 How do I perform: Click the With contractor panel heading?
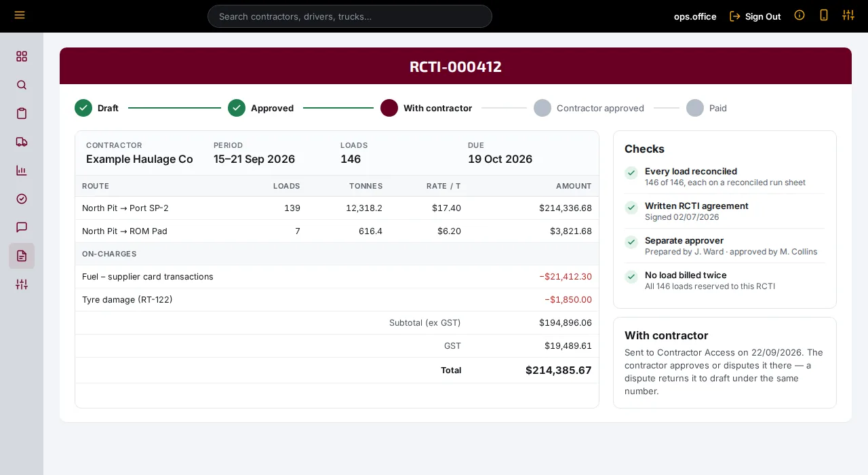[666, 336]
